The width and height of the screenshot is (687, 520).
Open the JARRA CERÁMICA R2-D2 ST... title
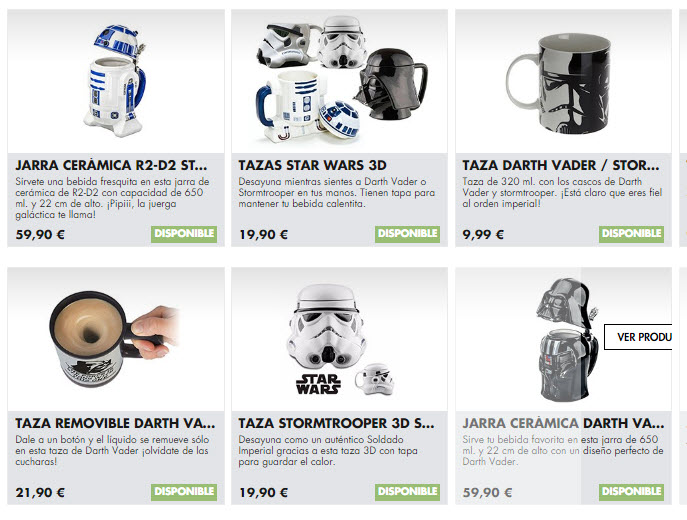111,165
